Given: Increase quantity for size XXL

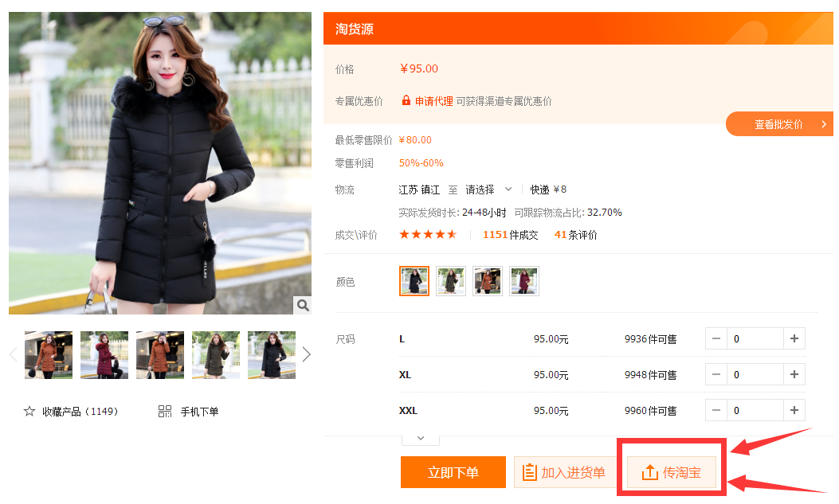Looking at the screenshot, I should coord(794,411).
